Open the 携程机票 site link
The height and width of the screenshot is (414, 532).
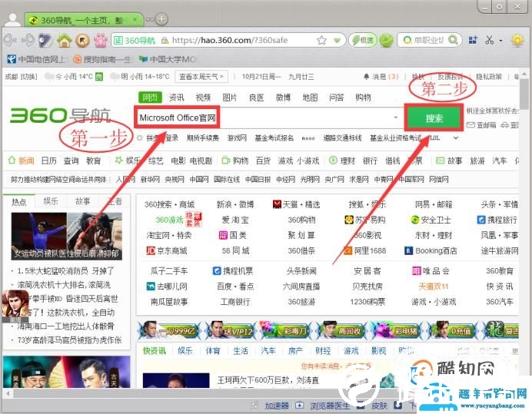(233, 271)
